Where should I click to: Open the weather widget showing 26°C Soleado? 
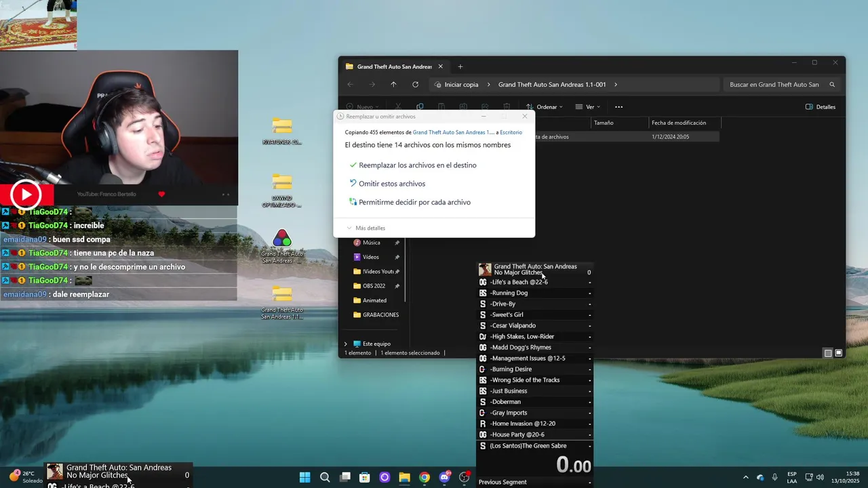(x=26, y=477)
